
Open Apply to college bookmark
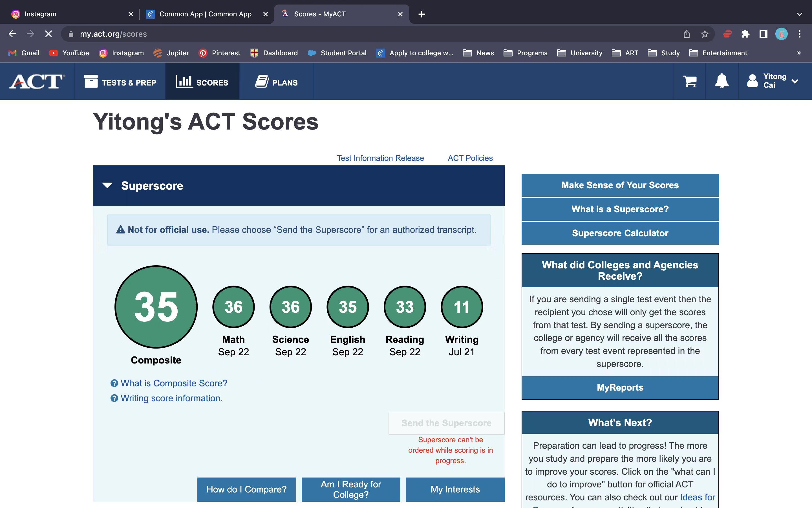pos(415,53)
